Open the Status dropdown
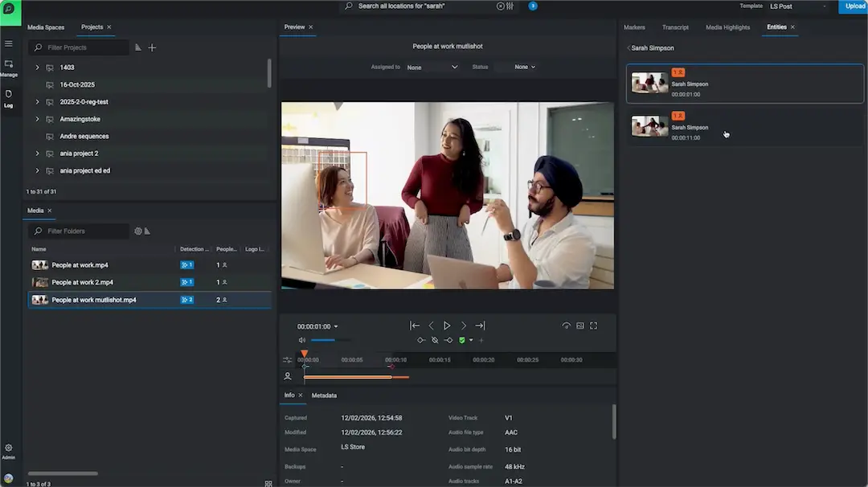 (x=525, y=68)
